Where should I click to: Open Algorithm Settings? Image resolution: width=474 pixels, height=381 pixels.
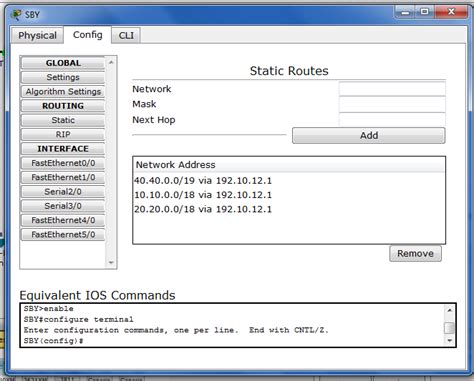[63, 92]
